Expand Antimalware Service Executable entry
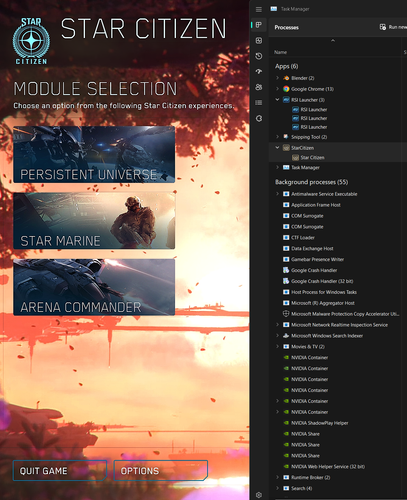 click(x=277, y=194)
